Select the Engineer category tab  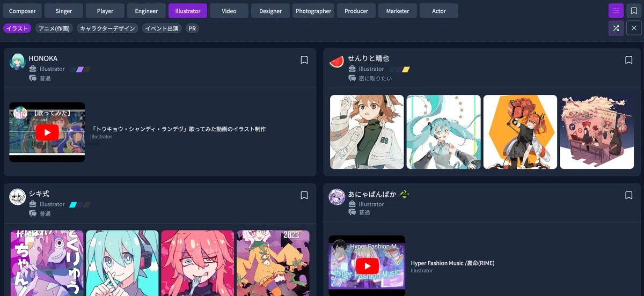[x=147, y=11]
